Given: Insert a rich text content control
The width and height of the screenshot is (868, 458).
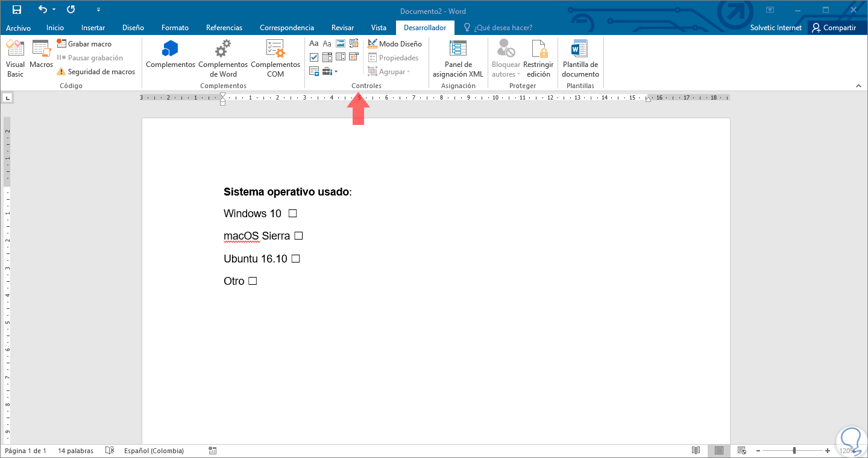Looking at the screenshot, I should coord(314,43).
